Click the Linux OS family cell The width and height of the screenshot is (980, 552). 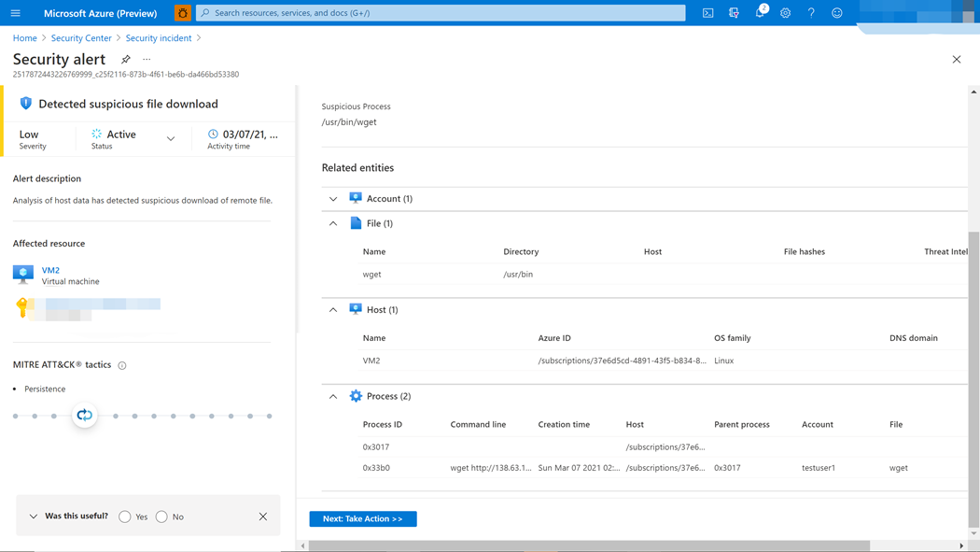[723, 361]
